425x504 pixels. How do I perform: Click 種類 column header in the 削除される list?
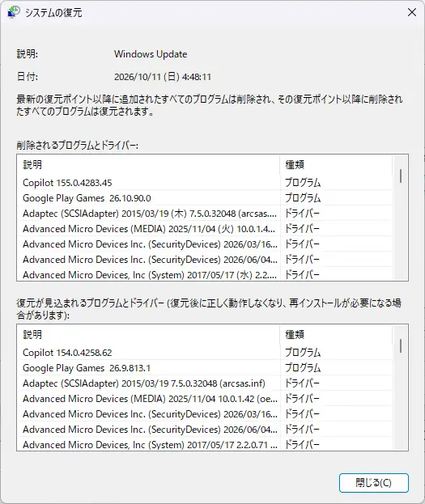click(x=336, y=165)
